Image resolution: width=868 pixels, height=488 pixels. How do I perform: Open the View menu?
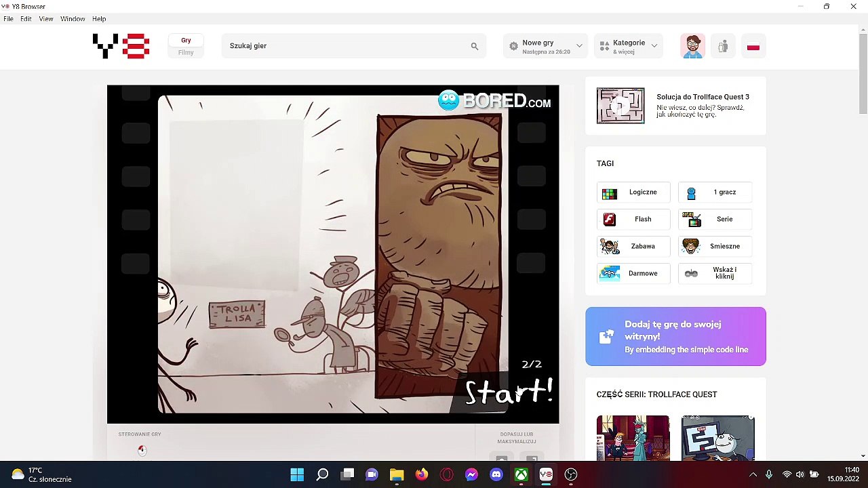tap(46, 19)
